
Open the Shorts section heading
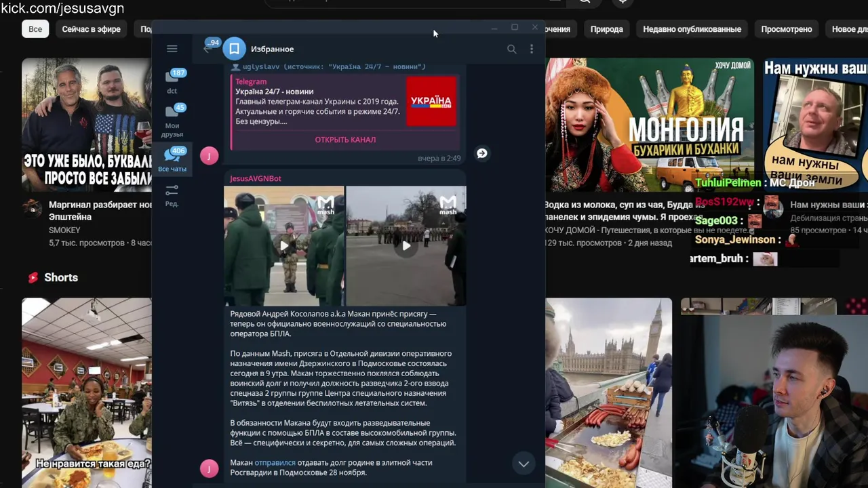pos(61,277)
